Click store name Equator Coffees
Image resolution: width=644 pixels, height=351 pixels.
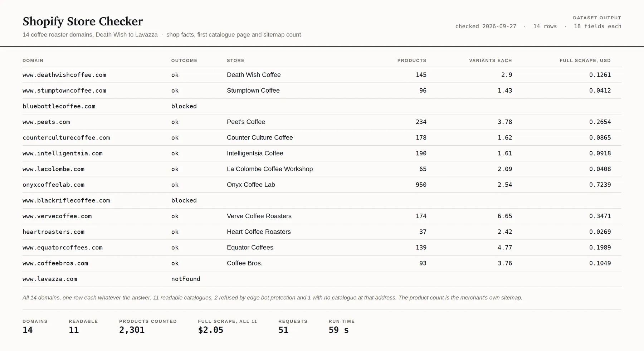250,248
